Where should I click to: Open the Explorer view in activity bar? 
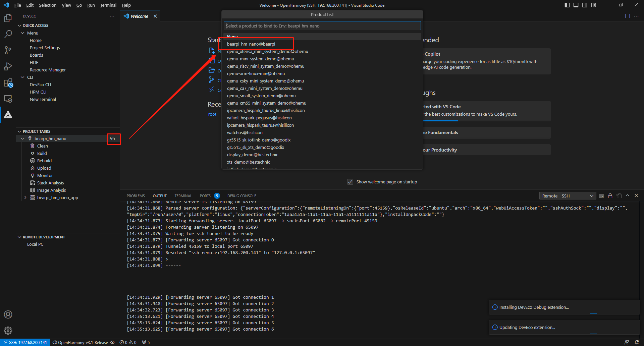pos(8,18)
